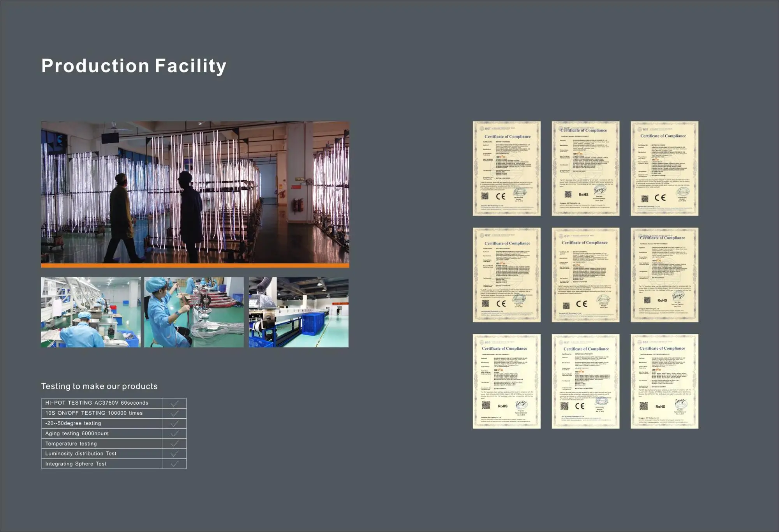Screen dimensions: 779x532
Task: Click the -20--50degree testing row label
Action: (73, 423)
